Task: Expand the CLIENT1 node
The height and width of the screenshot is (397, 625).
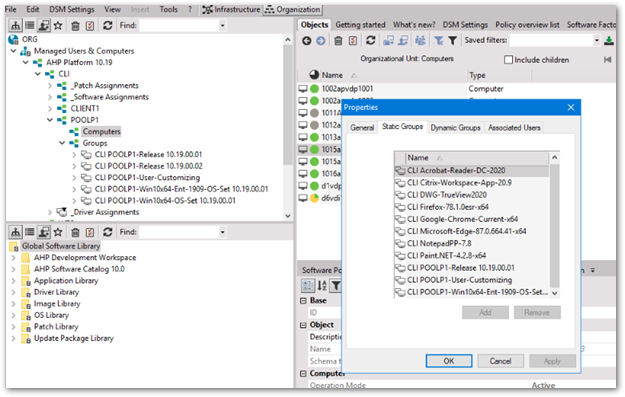Action: click(50, 109)
